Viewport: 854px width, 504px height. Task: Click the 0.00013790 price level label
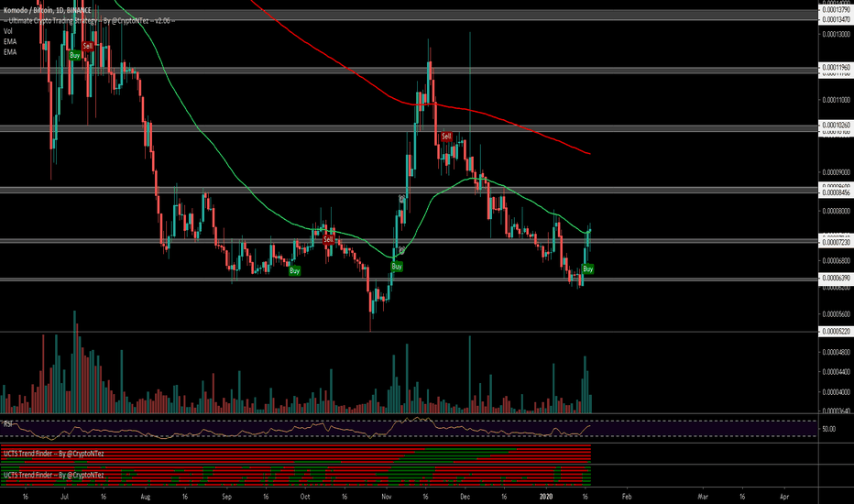836,10
